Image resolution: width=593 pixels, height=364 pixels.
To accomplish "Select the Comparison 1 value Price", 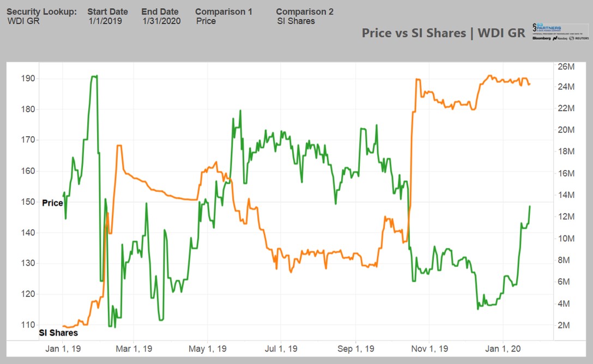I will (x=206, y=21).
